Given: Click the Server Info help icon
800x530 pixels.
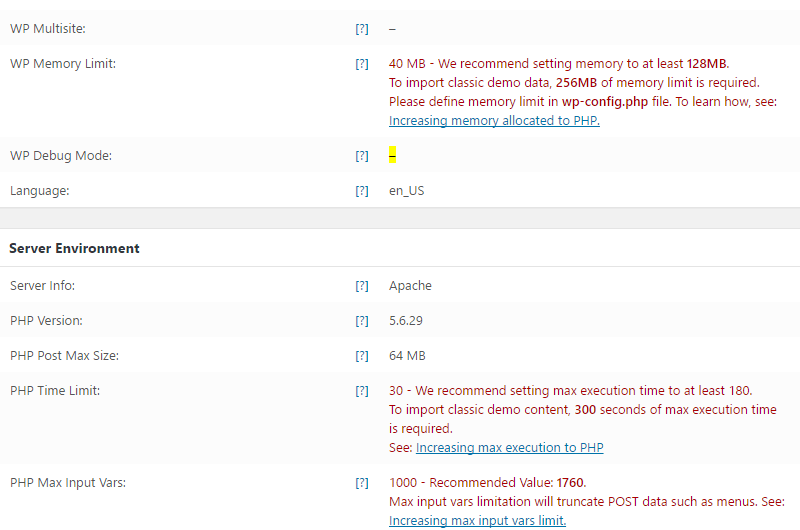Looking at the screenshot, I should point(362,286).
